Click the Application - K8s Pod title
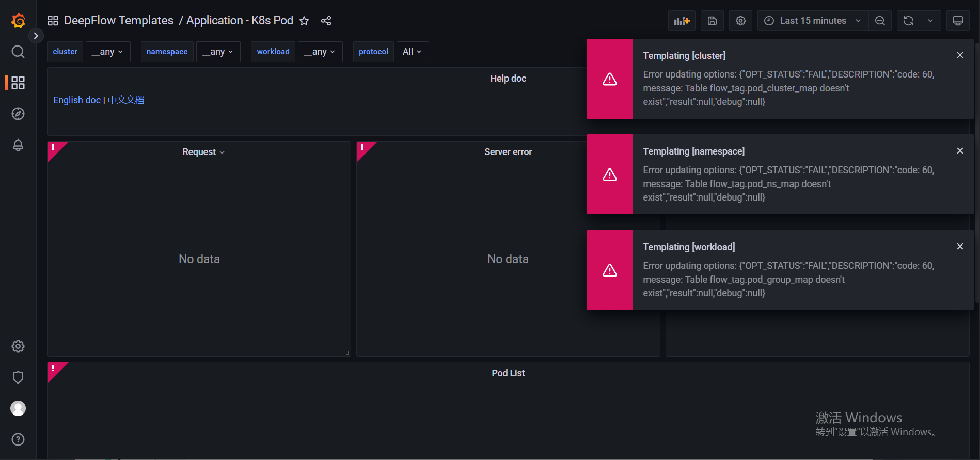The width and height of the screenshot is (980, 460). click(x=240, y=21)
